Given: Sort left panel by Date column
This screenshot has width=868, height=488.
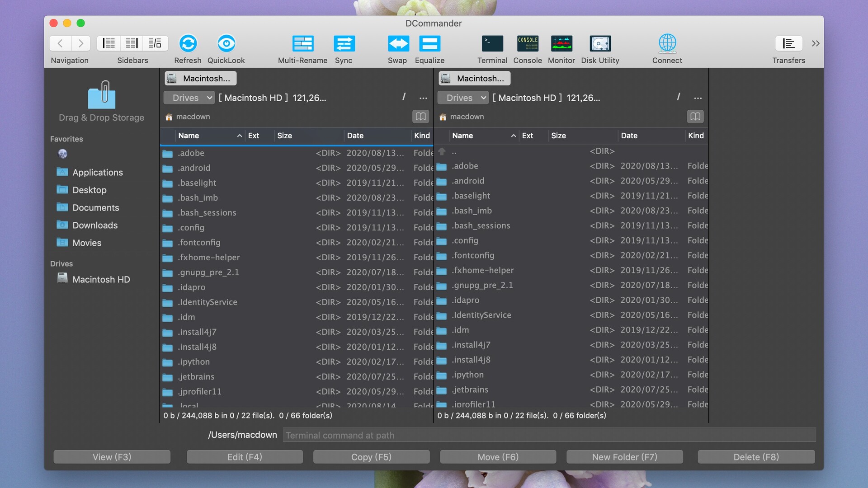Looking at the screenshot, I should 377,136.
